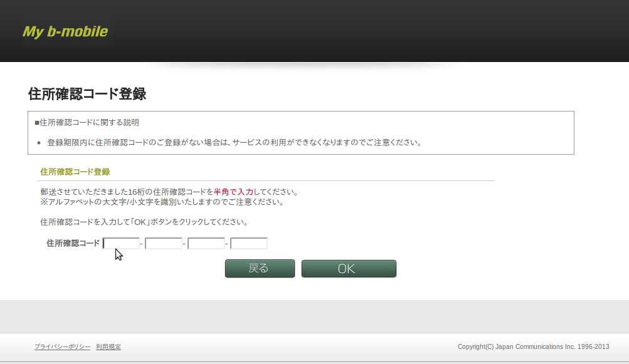Click the ■住所確認コードに関する説明 heading
Screen dimensions: 629x364
pyautogui.click(x=87, y=122)
